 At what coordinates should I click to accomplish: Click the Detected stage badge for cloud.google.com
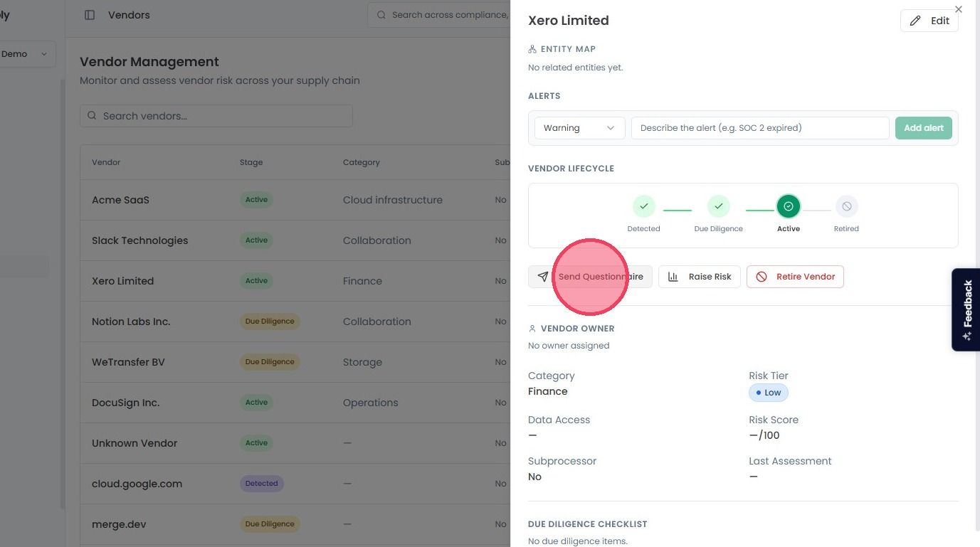click(262, 484)
